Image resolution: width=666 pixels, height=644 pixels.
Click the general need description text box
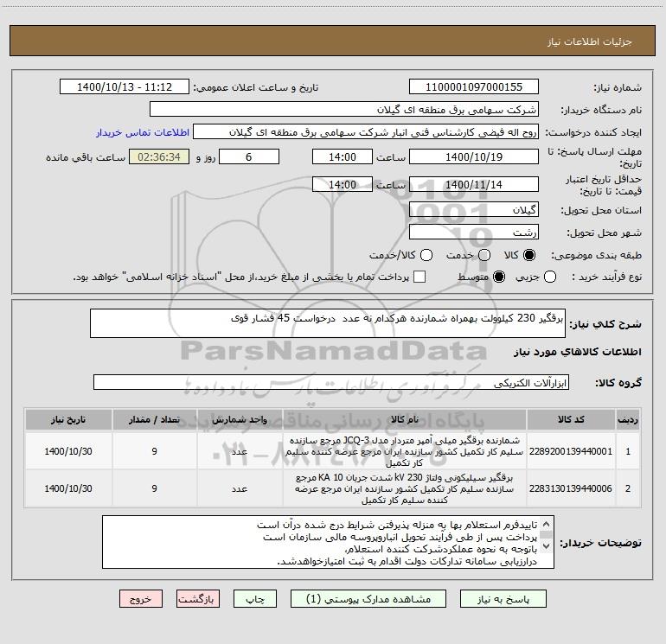[328, 323]
